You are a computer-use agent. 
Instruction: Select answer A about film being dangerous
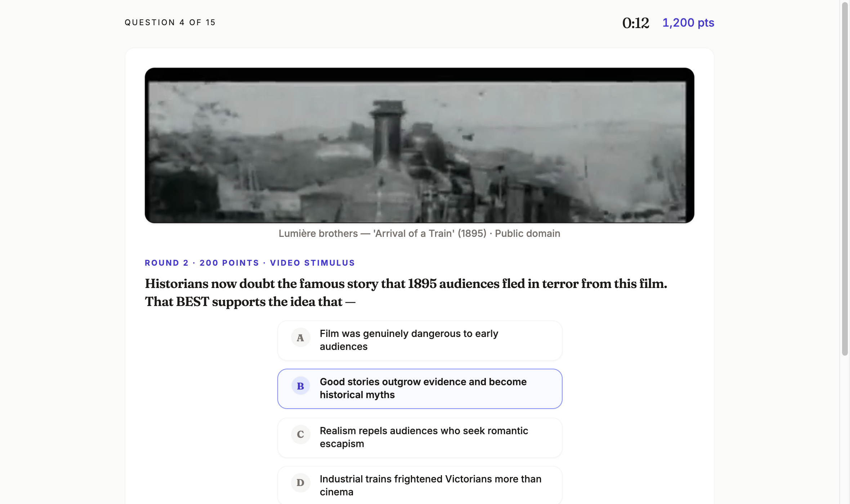[x=420, y=340]
